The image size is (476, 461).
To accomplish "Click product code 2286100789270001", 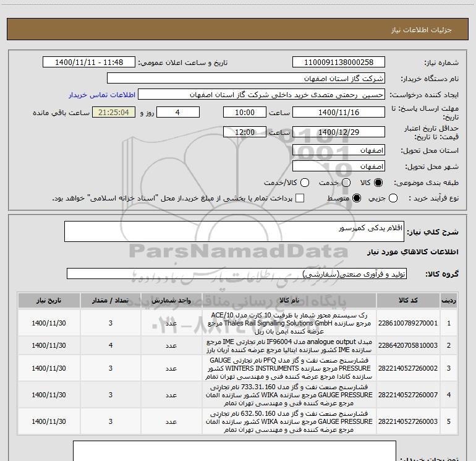I will [x=408, y=323].
